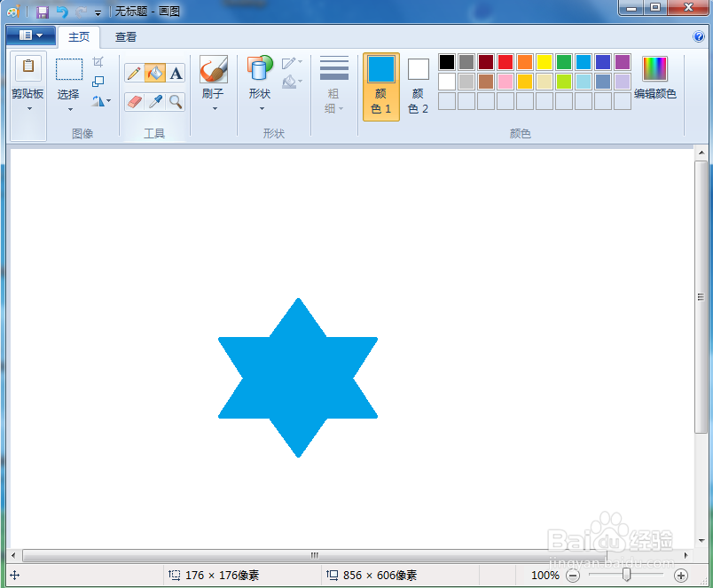This screenshot has height=588, width=713.
Task: Click the horizontal scrollbar thumb
Action: 315,555
